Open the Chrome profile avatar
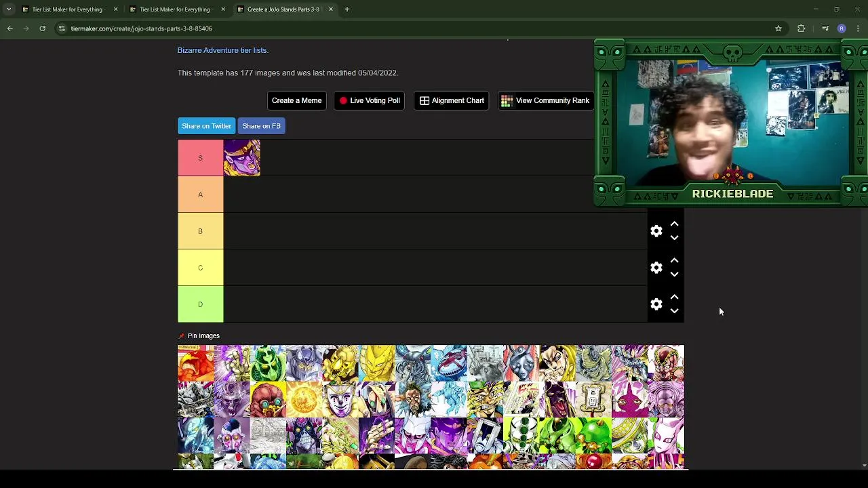 [842, 28]
